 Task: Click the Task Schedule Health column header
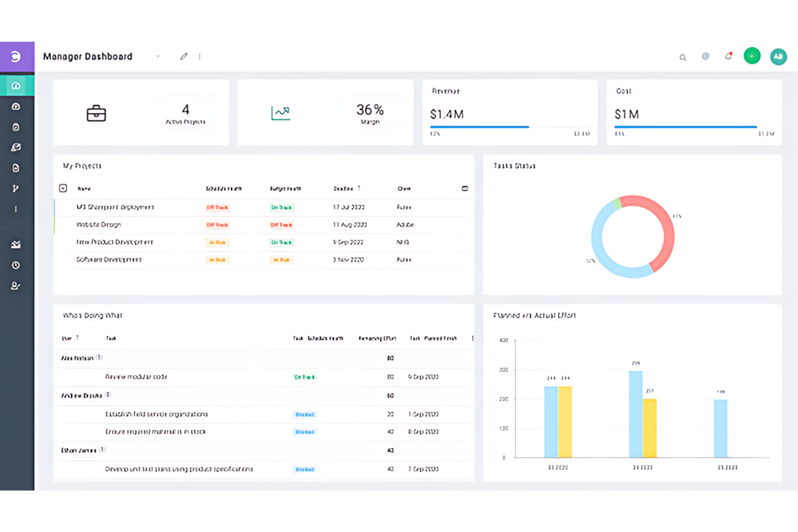click(318, 338)
